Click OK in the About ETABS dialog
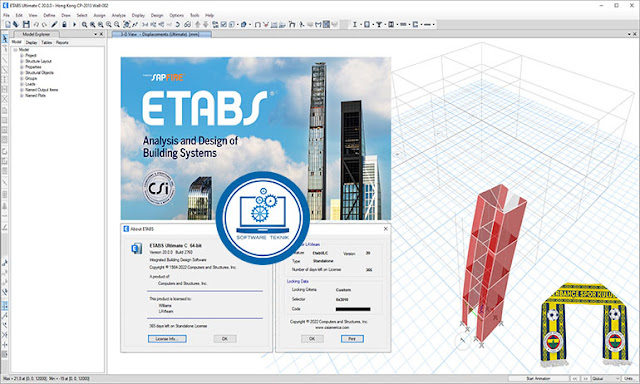Viewport: 640px width, 384px height. [x=224, y=339]
